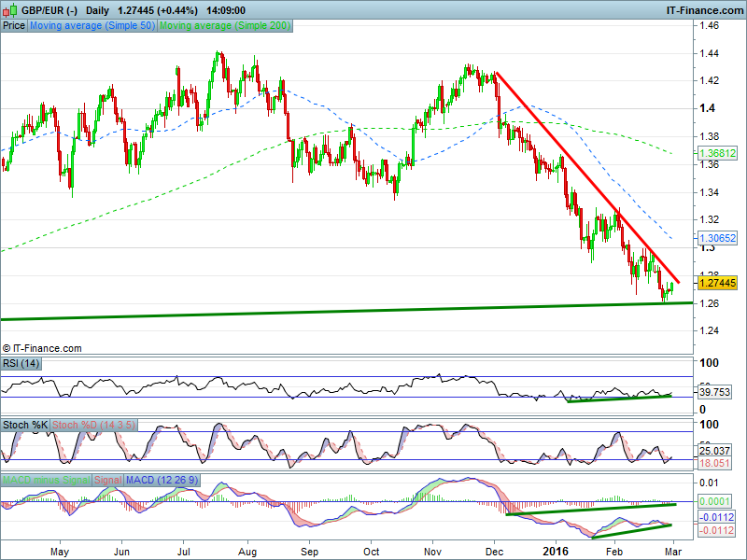
Task: Click the GBP/EUR instrument title
Action: (x=47, y=9)
